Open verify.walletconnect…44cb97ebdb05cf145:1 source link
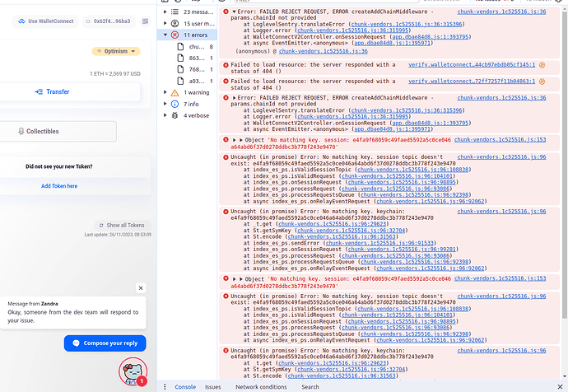This screenshot has width=568, height=392. [472, 65]
